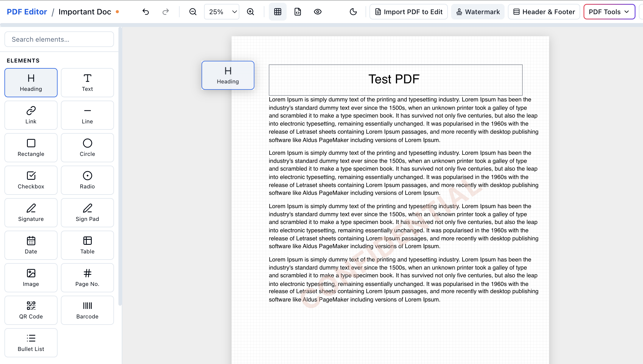Open the Watermark settings
This screenshot has width=643, height=364.
pos(478,11)
